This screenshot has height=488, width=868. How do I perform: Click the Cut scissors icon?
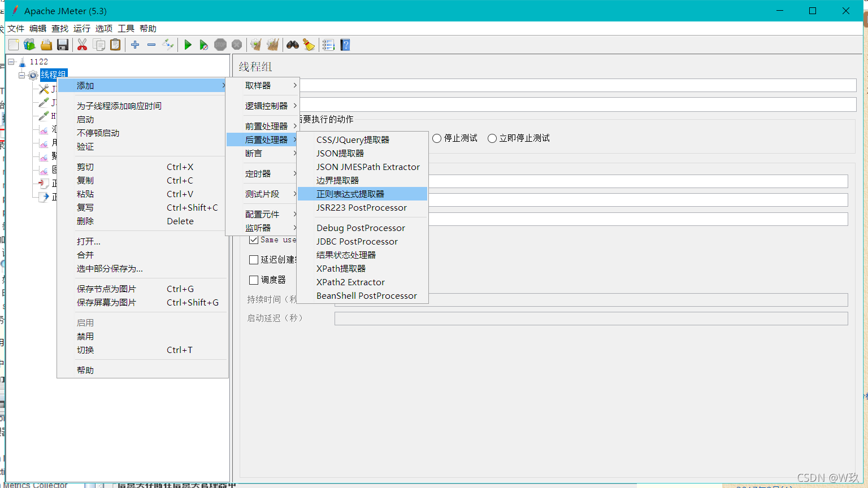point(83,45)
